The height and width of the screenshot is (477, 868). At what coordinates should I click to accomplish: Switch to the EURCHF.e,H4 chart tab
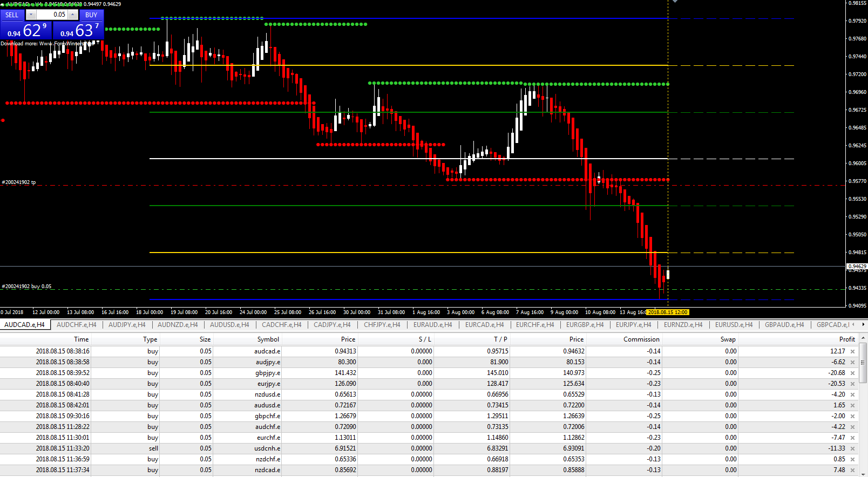(x=535, y=325)
